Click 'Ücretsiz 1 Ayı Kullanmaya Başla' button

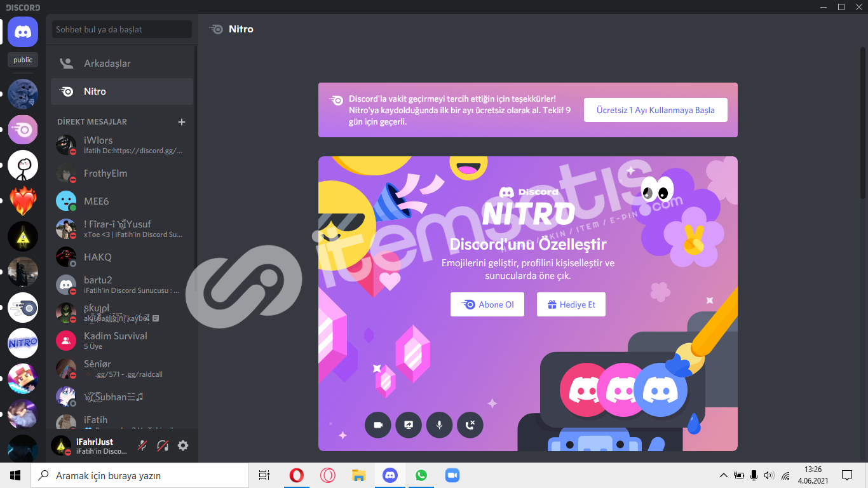(x=656, y=110)
